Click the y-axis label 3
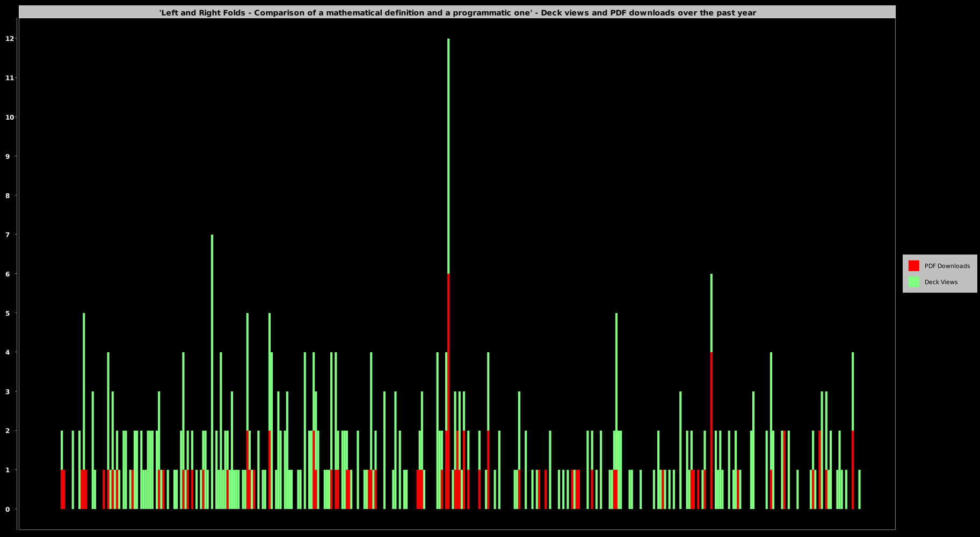This screenshot has height=537, width=980. (x=8, y=391)
